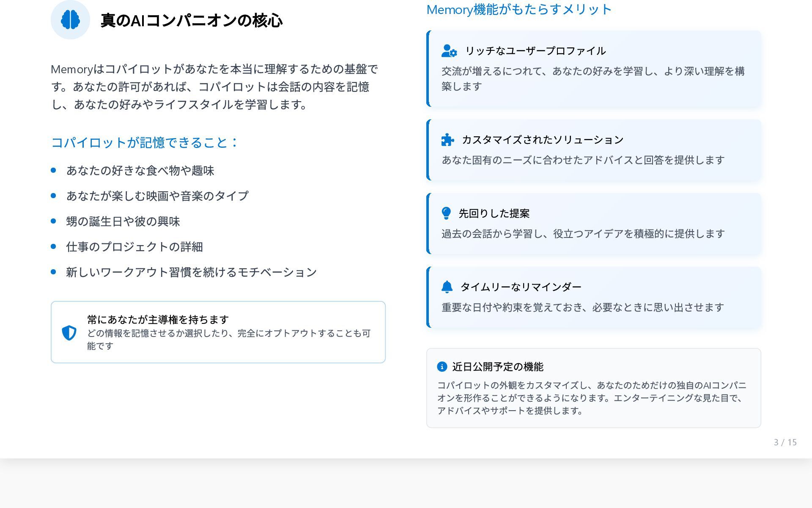Click the title 近日公開予定の機能
The height and width of the screenshot is (508, 812).
498,367
